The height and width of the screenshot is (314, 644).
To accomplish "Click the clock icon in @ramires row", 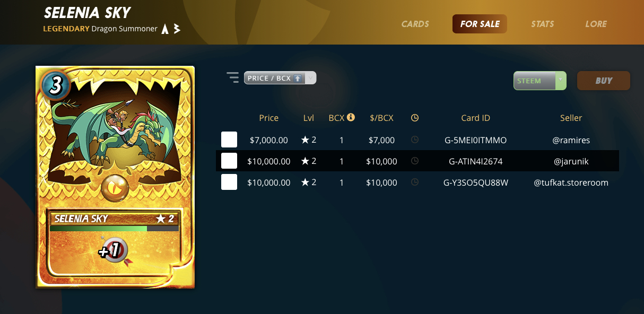I will (415, 140).
